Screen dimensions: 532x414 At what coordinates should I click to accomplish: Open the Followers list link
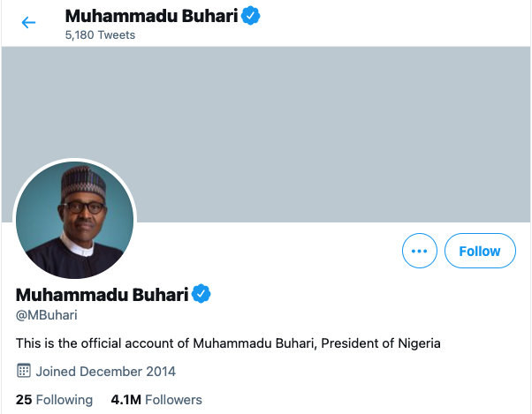[x=173, y=400]
